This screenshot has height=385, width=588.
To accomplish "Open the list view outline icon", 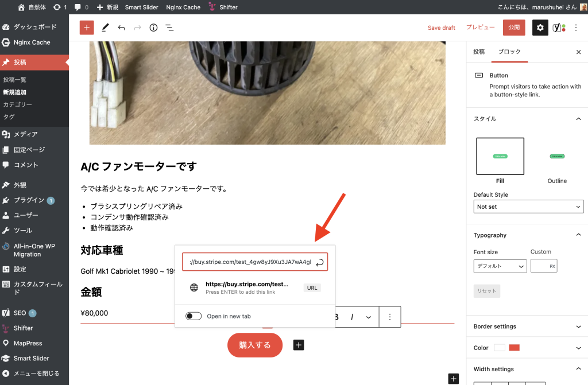I will 169,28.
